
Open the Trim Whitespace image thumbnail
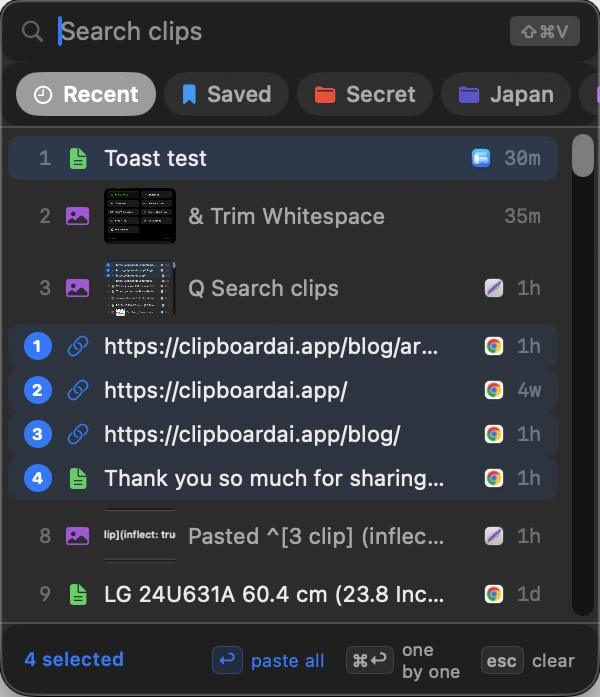(x=140, y=216)
